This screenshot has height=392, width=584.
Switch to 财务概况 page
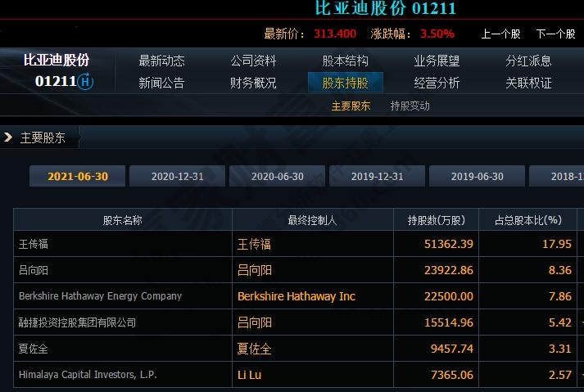(254, 83)
